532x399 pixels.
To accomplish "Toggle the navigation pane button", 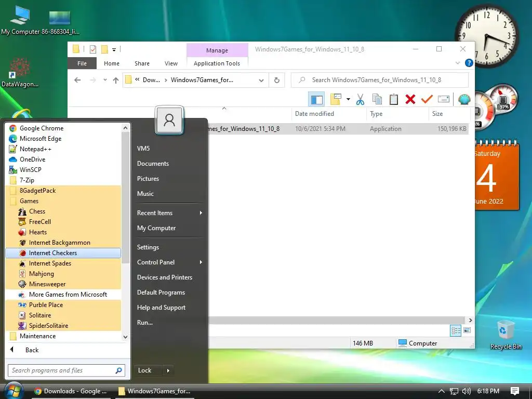I will (x=316, y=99).
